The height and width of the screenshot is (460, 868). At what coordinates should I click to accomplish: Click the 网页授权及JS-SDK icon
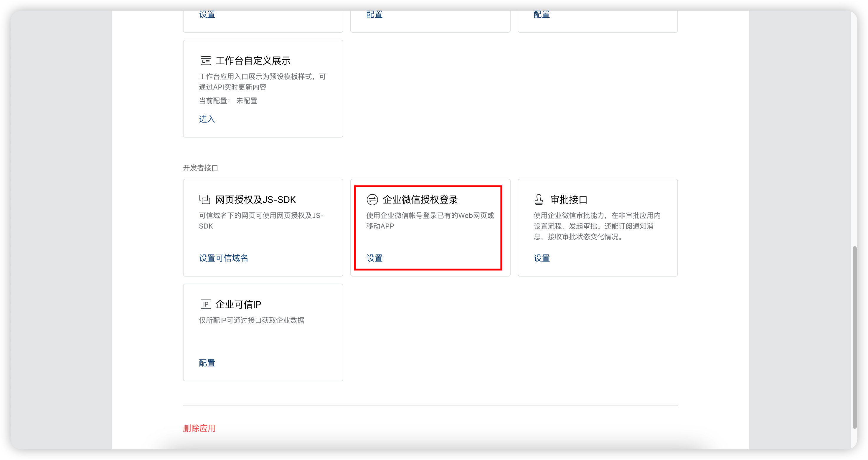pos(204,199)
